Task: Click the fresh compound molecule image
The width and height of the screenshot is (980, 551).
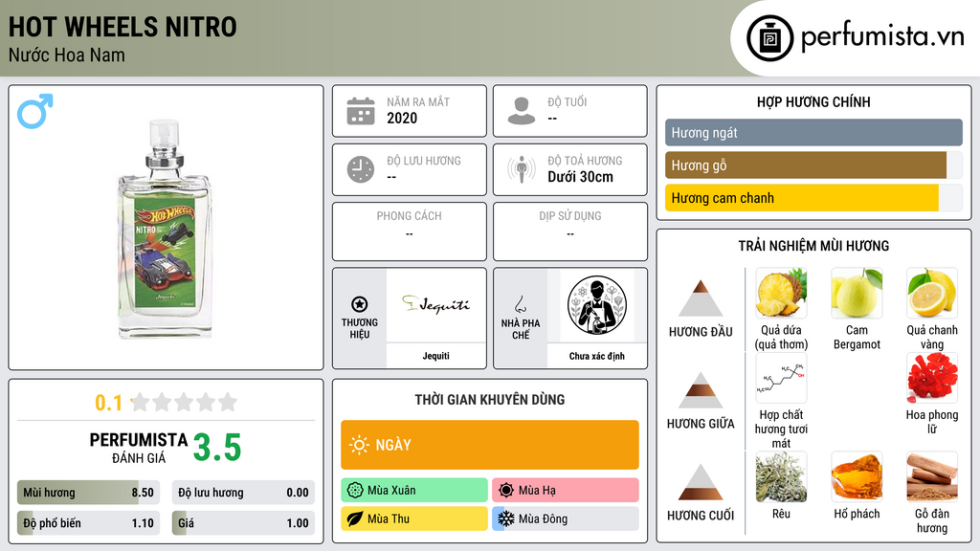Action: tap(781, 378)
